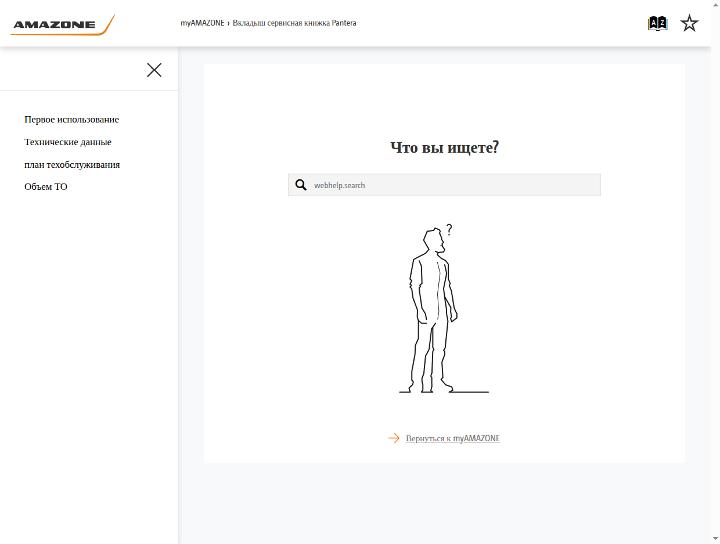
Task: Focus the webhelp.search input field
Action: click(x=444, y=185)
